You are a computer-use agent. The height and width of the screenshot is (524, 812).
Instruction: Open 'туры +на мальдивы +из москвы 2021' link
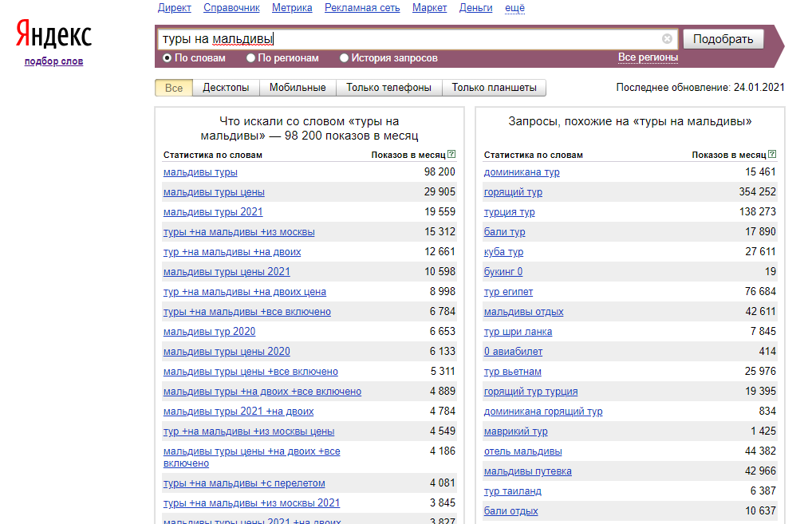[251, 502]
